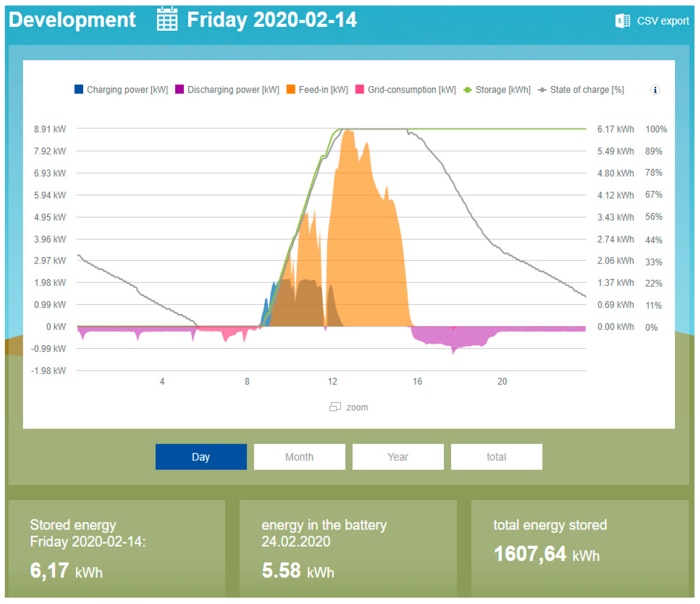Hide Feed-in series via orange legend marker
700x604 pixels.
pos(291,90)
